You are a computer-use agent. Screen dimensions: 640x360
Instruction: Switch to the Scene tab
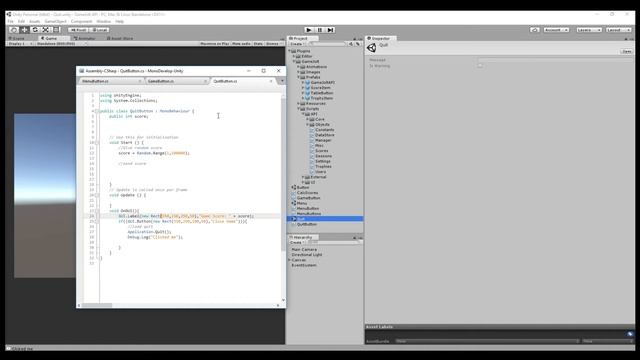point(18,38)
